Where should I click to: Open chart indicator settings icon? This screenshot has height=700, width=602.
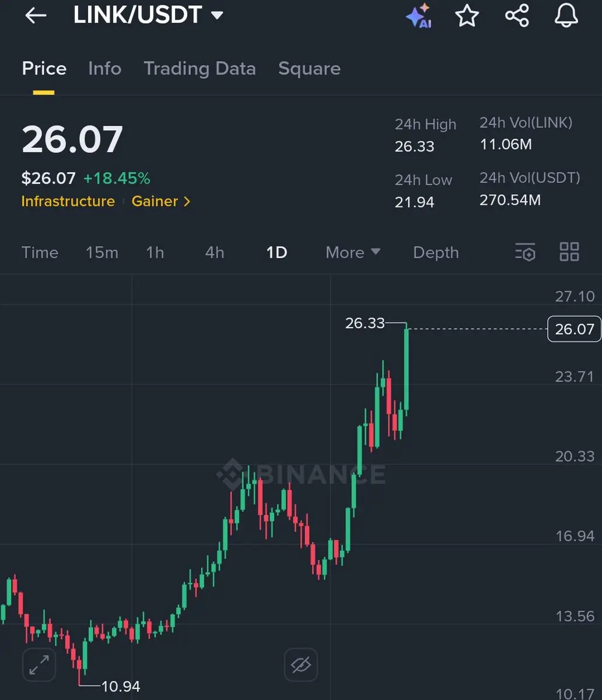[525, 252]
